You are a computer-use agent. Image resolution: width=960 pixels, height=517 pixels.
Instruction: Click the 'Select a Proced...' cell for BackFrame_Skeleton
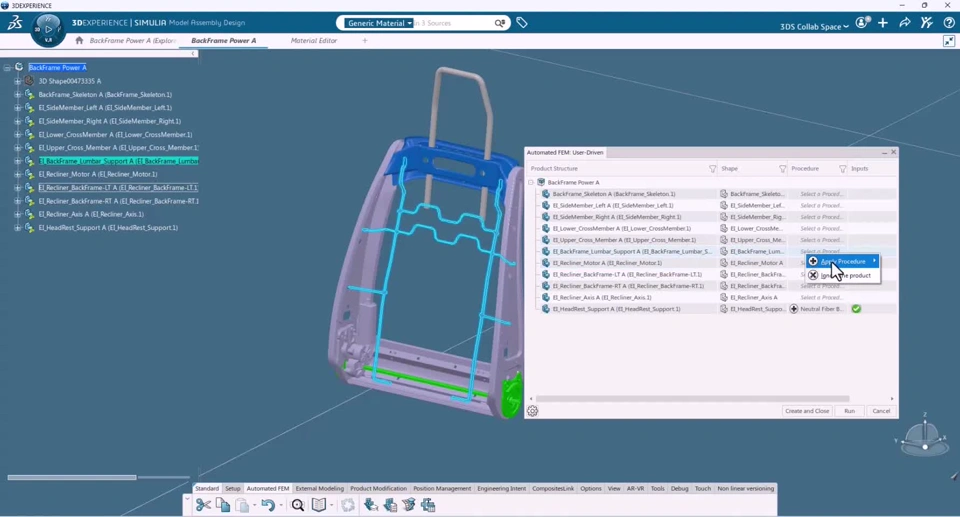pos(821,194)
